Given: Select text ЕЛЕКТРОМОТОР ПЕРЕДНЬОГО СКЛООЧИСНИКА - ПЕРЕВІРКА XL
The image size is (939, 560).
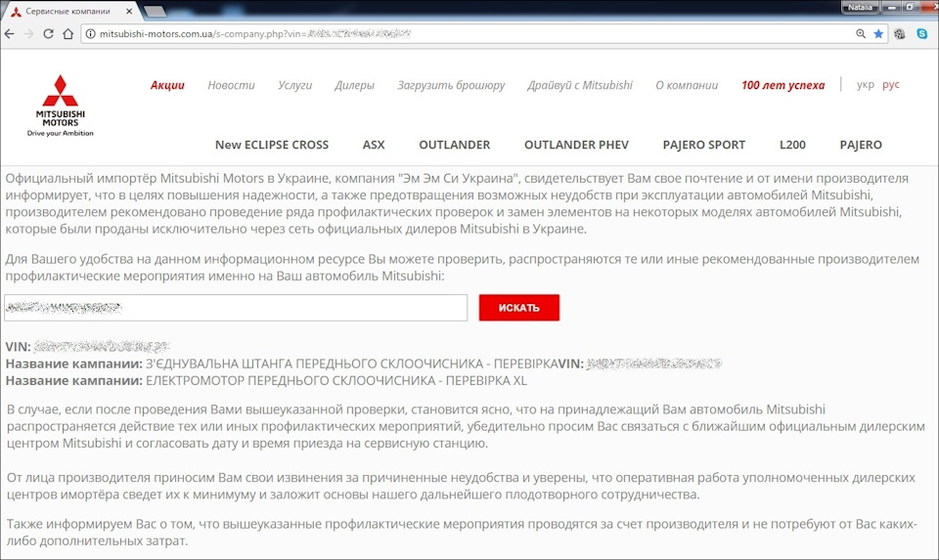Looking at the screenshot, I should [x=336, y=380].
